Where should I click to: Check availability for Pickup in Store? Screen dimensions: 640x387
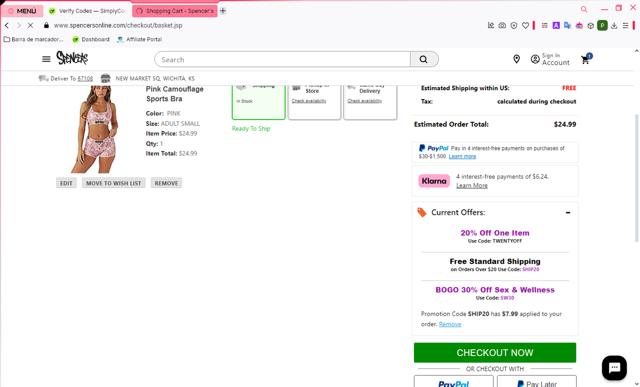point(309,101)
